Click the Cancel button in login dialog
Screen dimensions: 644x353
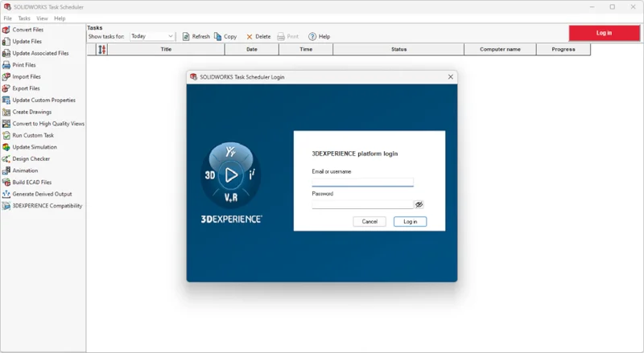(x=369, y=221)
